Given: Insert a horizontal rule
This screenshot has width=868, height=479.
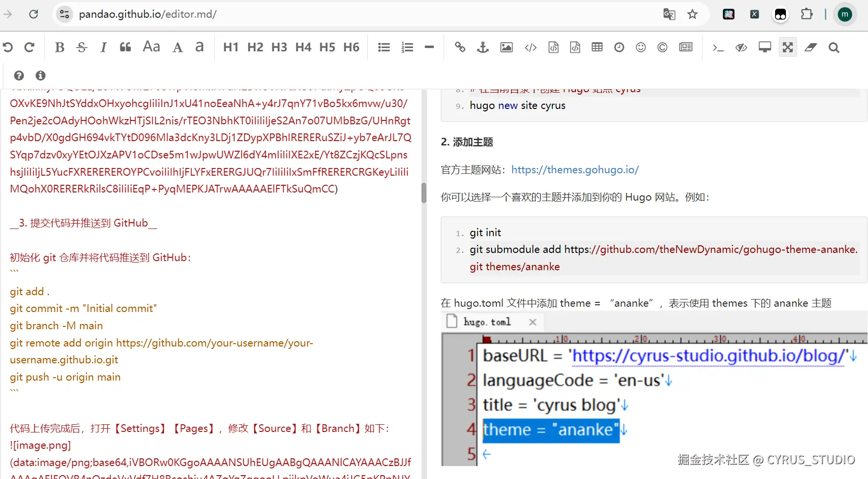Looking at the screenshot, I should 429,47.
